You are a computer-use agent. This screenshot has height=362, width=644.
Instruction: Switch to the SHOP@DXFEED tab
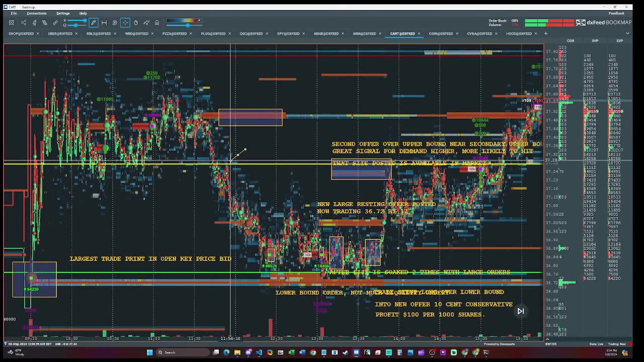point(21,34)
